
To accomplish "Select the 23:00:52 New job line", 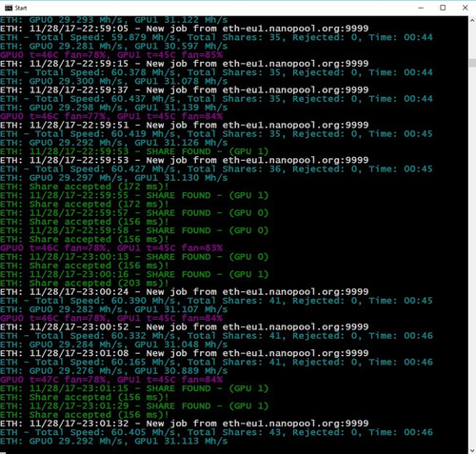I will point(185,327).
